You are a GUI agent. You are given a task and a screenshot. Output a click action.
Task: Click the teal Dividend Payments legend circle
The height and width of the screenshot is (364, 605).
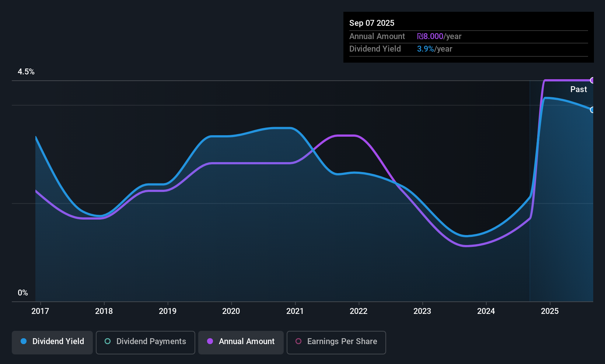coord(108,341)
